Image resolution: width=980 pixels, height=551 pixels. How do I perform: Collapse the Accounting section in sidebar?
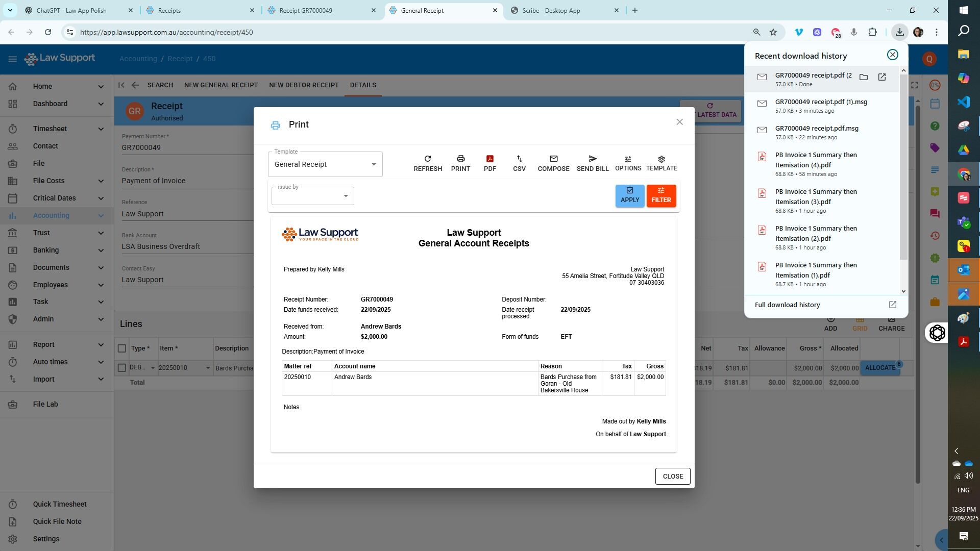pyautogui.click(x=101, y=215)
